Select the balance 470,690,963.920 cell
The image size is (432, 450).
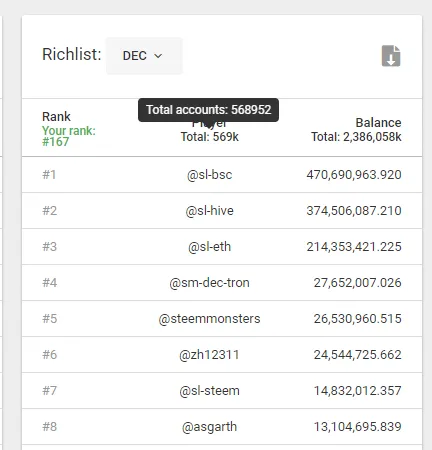[x=354, y=175]
